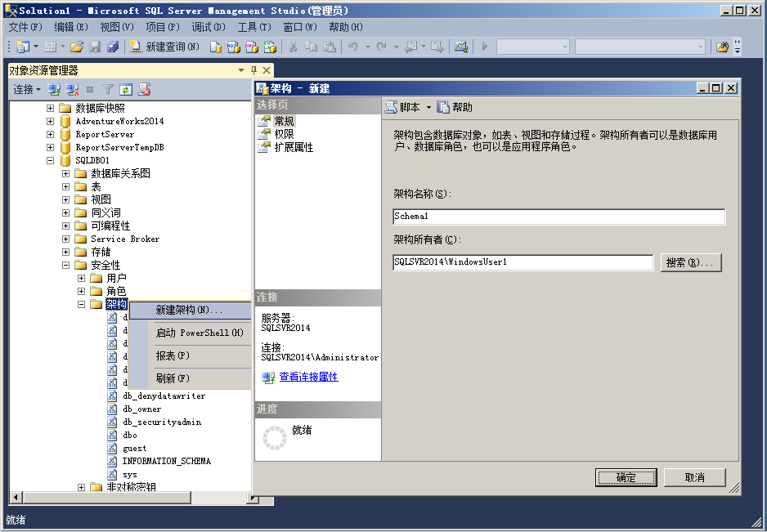Viewport: 767px width, 532px height.
Task: Collapse the 安全性 folder node
Action: click(x=66, y=265)
